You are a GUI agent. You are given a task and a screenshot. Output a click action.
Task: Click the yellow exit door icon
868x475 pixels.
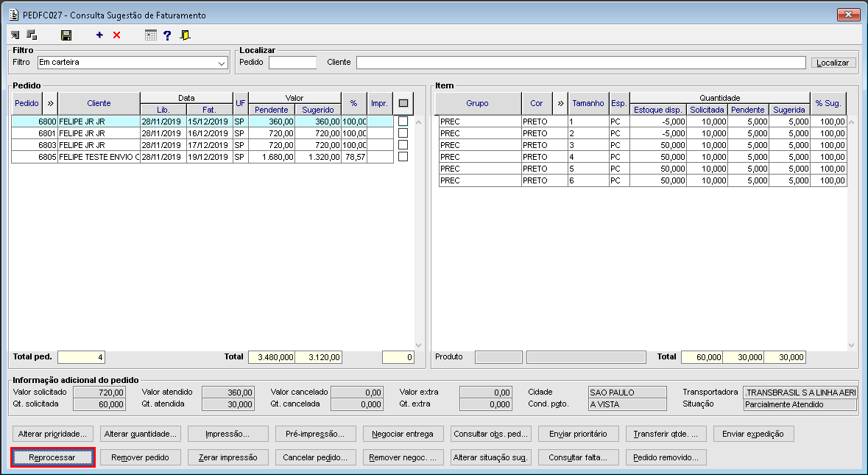click(x=185, y=35)
